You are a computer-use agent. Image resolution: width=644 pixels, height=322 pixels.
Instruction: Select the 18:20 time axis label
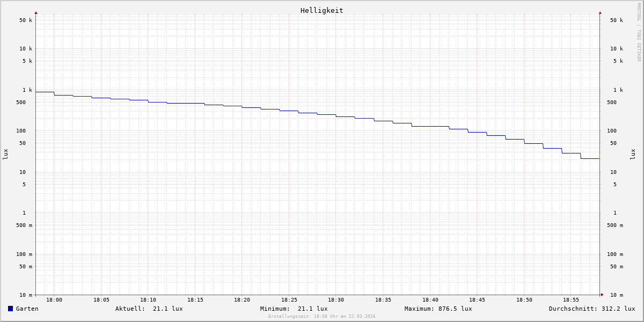[x=242, y=300]
